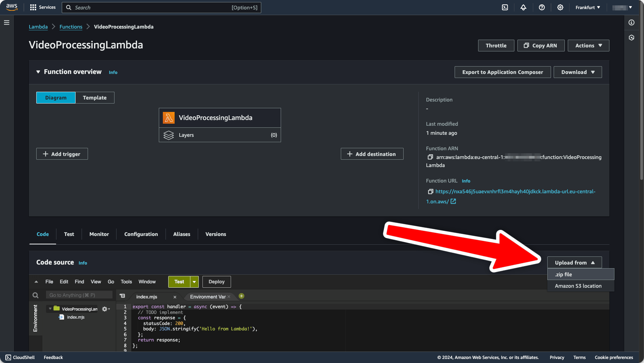The height and width of the screenshot is (363, 644).
Task: Copy Function ARN with copy icon
Action: click(x=430, y=157)
